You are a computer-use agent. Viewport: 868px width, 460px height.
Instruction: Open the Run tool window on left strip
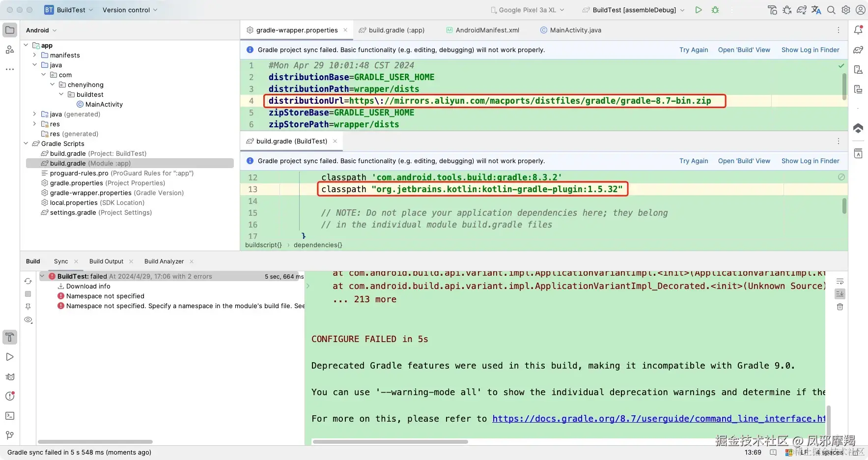coord(10,357)
